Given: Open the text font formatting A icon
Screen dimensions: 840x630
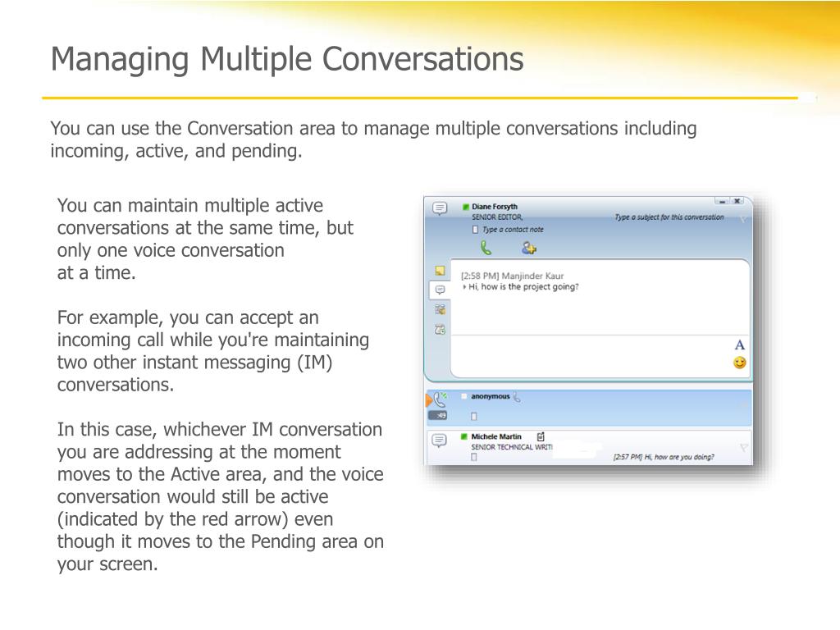Looking at the screenshot, I should coord(740,345).
